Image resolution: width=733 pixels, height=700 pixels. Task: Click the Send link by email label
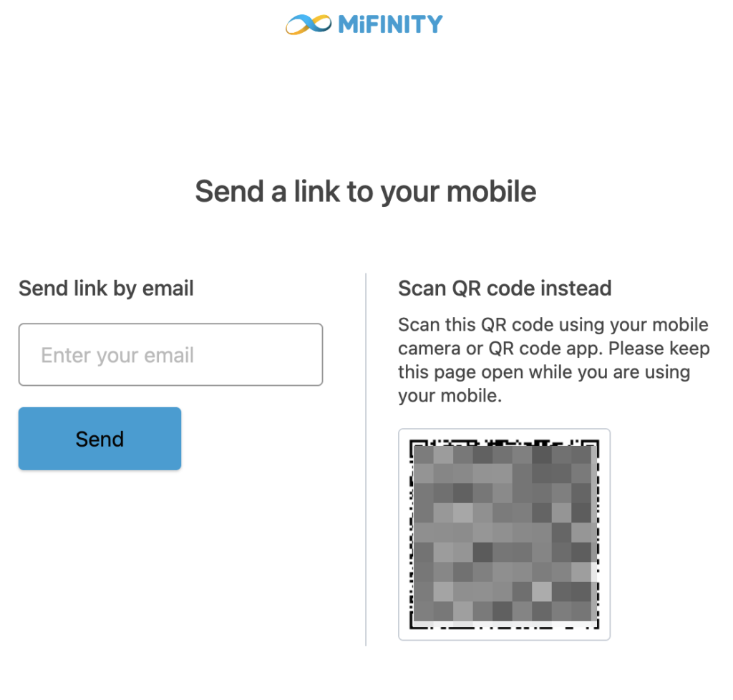click(x=106, y=288)
